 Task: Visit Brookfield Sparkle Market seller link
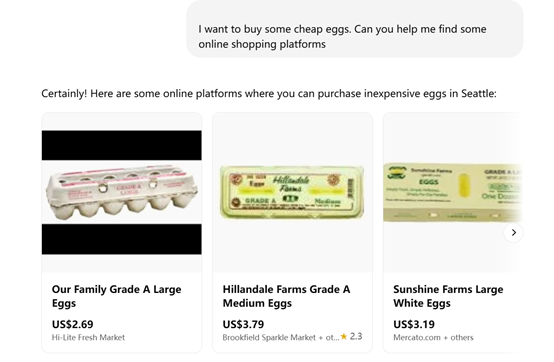[281, 338]
